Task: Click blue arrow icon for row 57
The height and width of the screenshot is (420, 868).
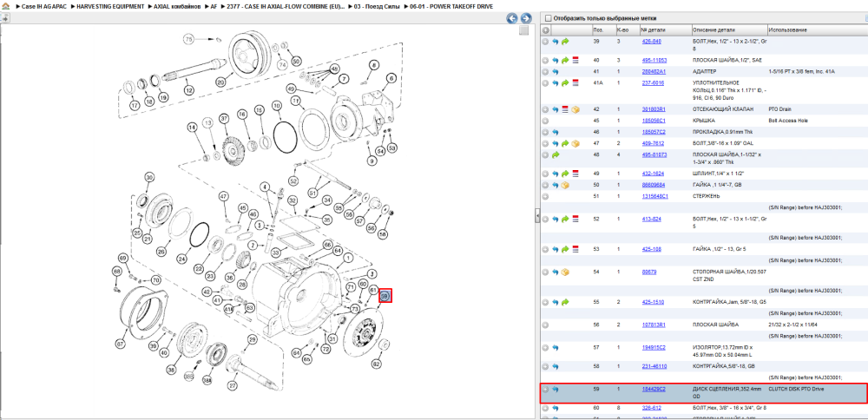Action: 556,347
